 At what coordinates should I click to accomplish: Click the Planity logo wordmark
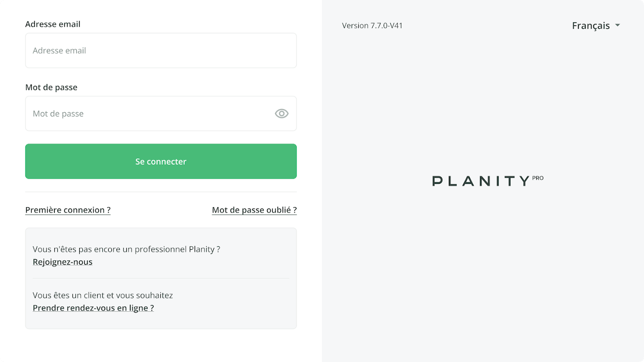coord(481,181)
